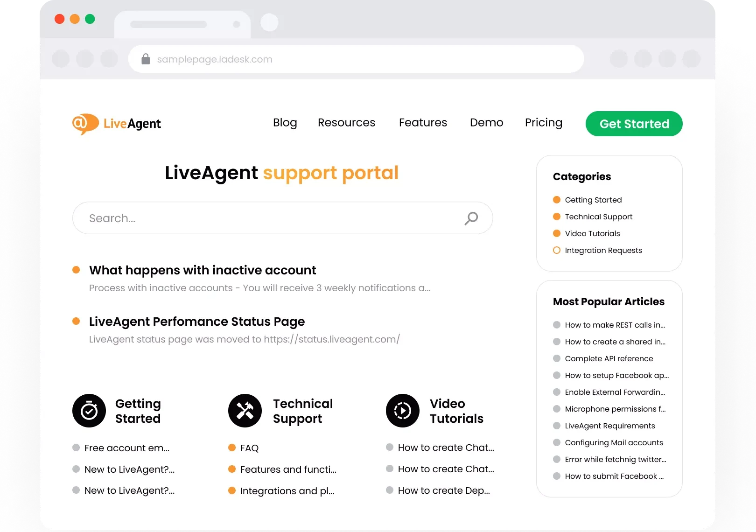Image resolution: width=756 pixels, height=532 pixels.
Task: Open 'How to create Dep...' video link
Action: tap(444, 490)
